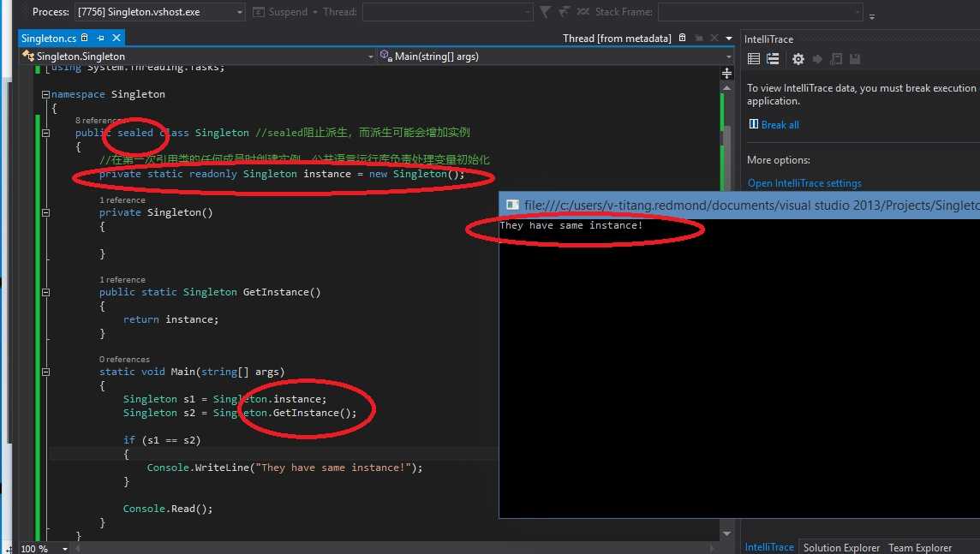The image size is (980, 554).
Task: Click IntelliTrace go-to arrow icon
Action: (817, 59)
